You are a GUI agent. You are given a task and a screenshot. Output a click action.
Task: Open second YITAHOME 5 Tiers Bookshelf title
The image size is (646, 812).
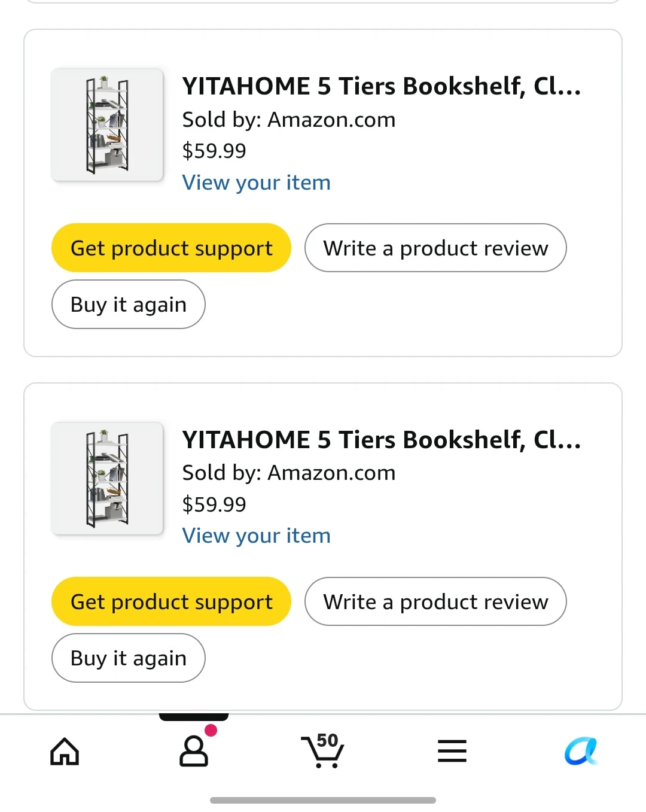pos(382,440)
